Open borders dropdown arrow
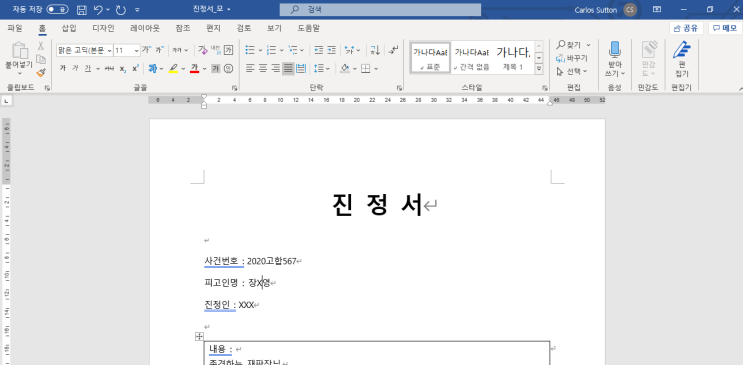 coord(376,69)
